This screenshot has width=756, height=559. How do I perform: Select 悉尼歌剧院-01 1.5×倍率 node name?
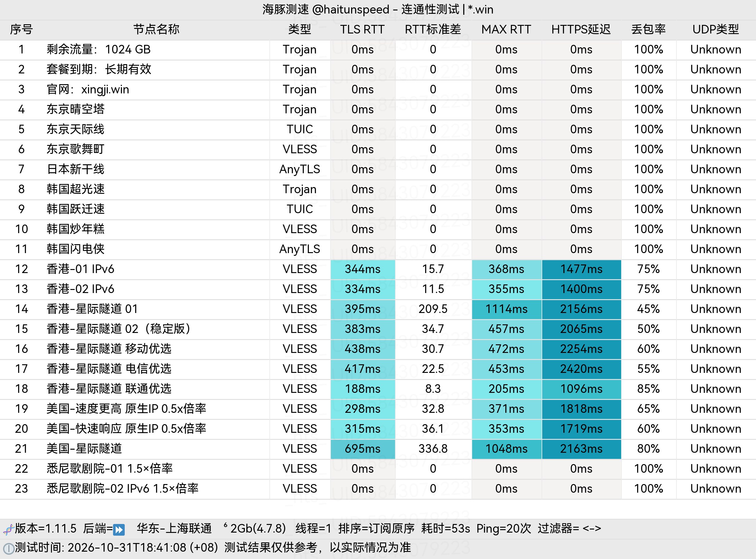pyautogui.click(x=110, y=469)
